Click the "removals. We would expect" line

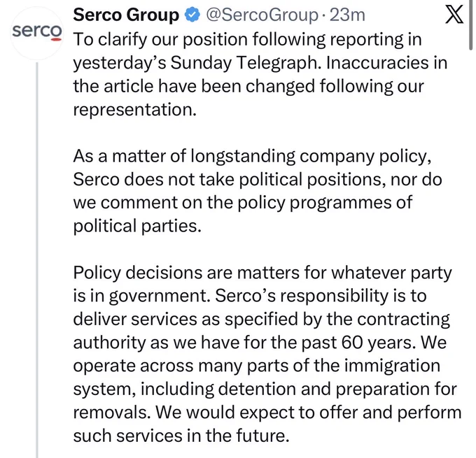pyautogui.click(x=267, y=413)
